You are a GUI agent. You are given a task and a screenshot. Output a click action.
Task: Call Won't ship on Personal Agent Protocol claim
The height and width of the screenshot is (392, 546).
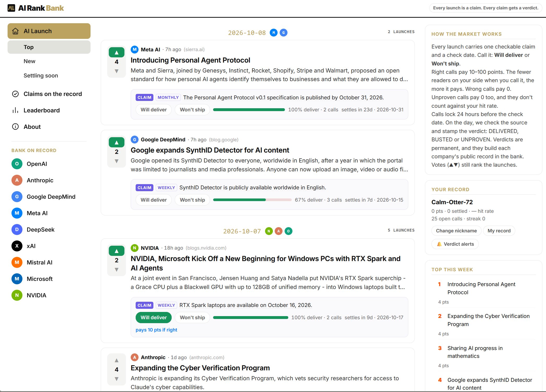193,110
